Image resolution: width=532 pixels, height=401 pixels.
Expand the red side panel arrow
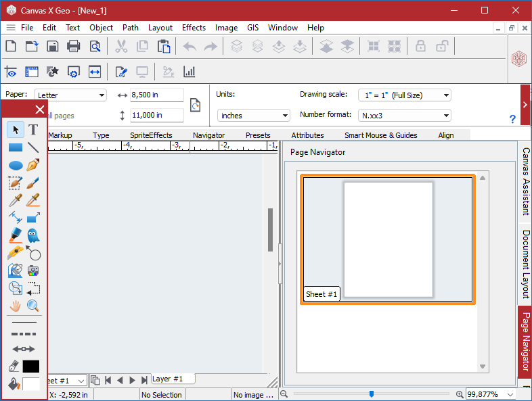click(x=525, y=105)
